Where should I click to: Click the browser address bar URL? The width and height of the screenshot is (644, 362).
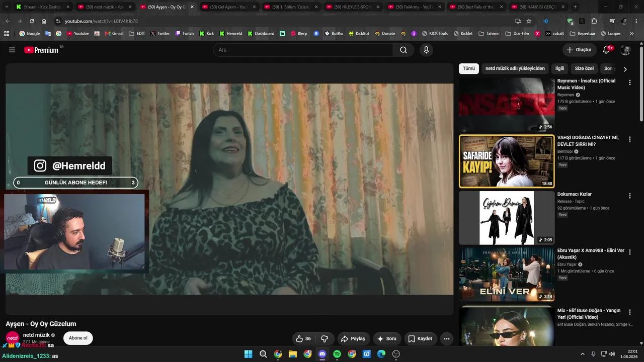click(101, 21)
